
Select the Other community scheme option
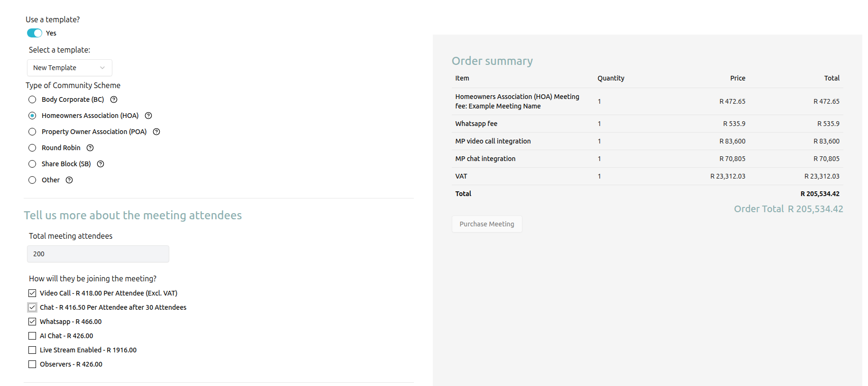point(32,180)
